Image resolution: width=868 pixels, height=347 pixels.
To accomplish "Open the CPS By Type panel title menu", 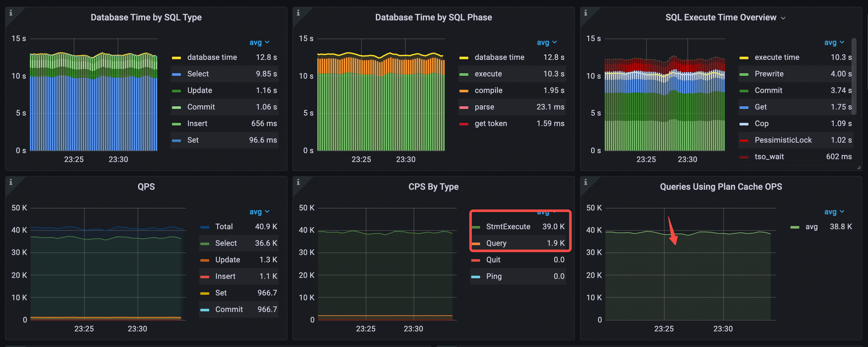I will 433,187.
